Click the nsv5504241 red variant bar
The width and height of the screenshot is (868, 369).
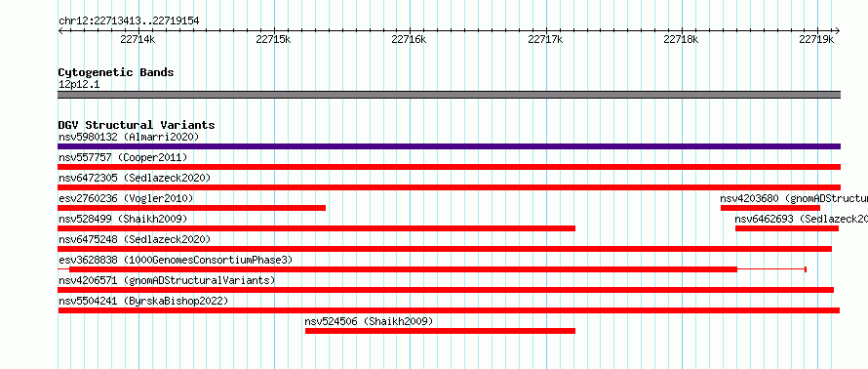pyautogui.click(x=449, y=310)
